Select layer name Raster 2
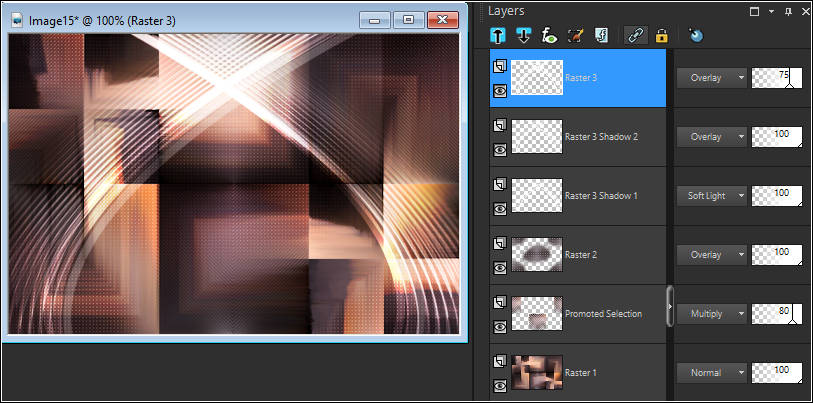This screenshot has height=403, width=813. coord(581,255)
